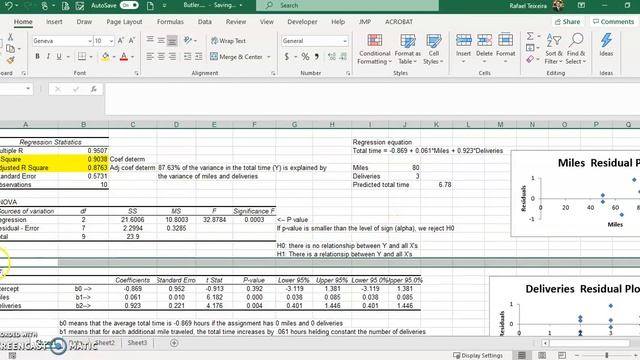This screenshot has width=640, height=360.
Task: Add a new sheet
Action: pyautogui.click(x=174, y=343)
